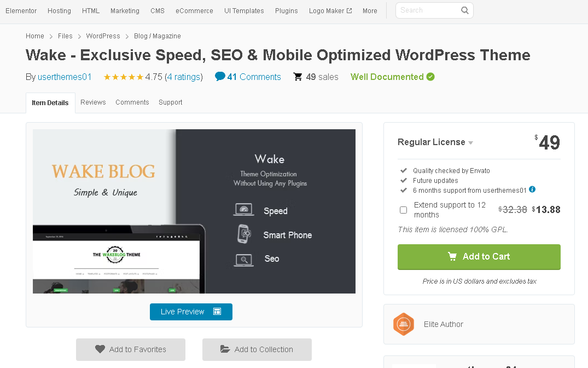Launch the Live Preview button
Image resolution: width=588 pixels, height=368 pixels.
click(191, 312)
